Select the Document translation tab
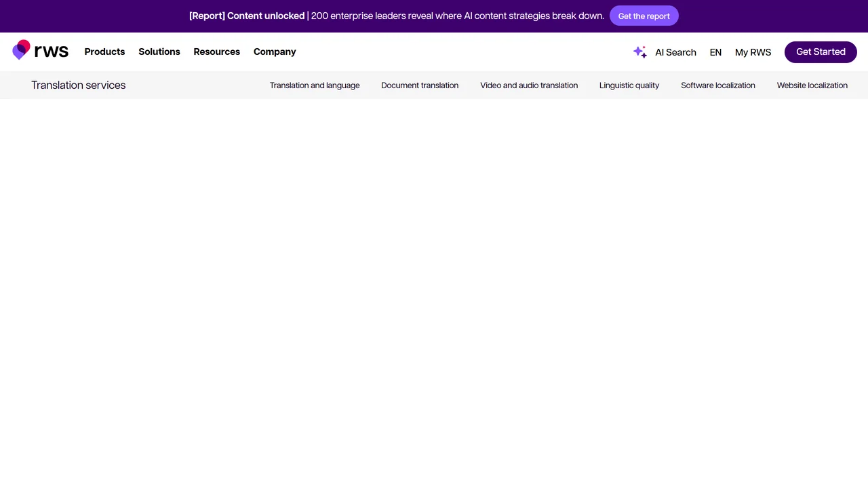Image resolution: width=868 pixels, height=488 pixels. (420, 85)
